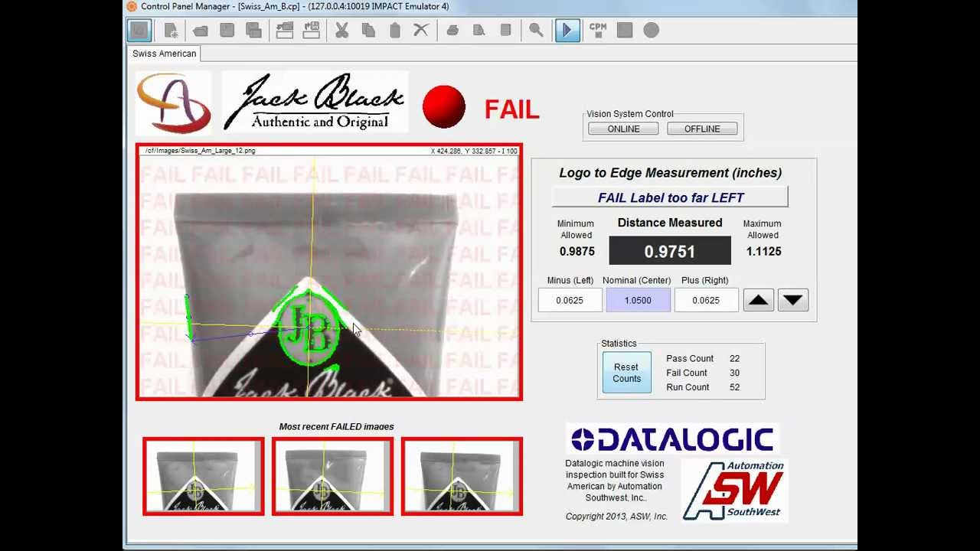The width and height of the screenshot is (980, 551).
Task: Click the Run Count value 52
Action: pos(734,387)
